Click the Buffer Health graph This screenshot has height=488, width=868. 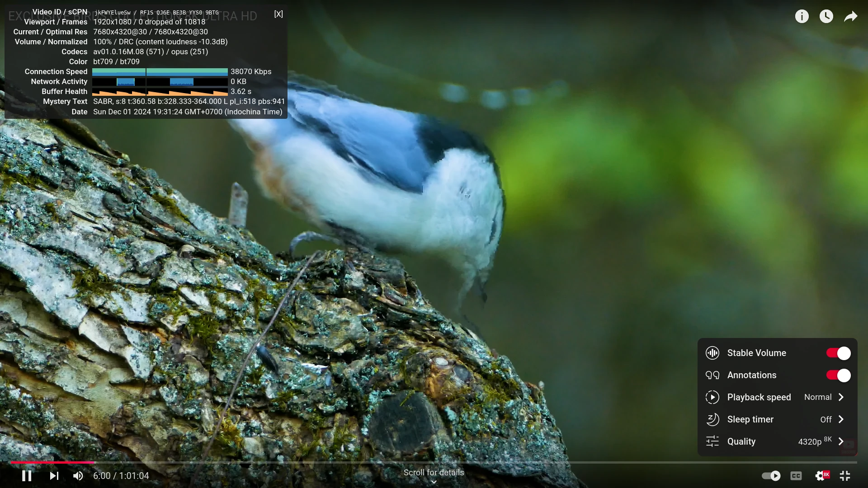160,91
